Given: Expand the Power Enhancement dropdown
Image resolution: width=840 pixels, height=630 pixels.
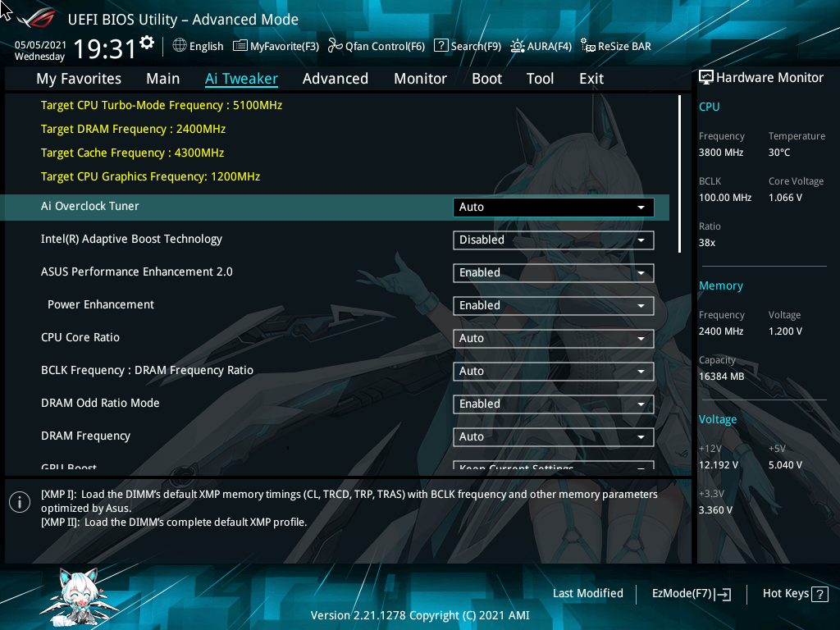Looking at the screenshot, I should [x=554, y=305].
